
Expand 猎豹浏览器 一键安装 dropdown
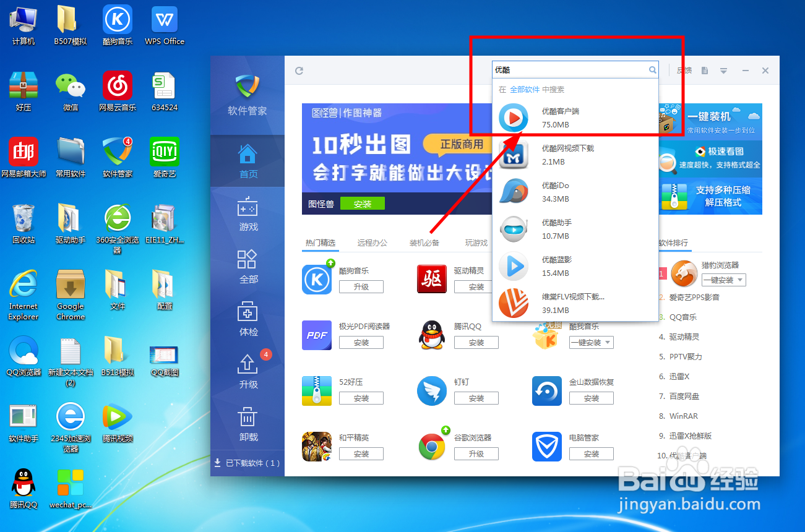740,280
